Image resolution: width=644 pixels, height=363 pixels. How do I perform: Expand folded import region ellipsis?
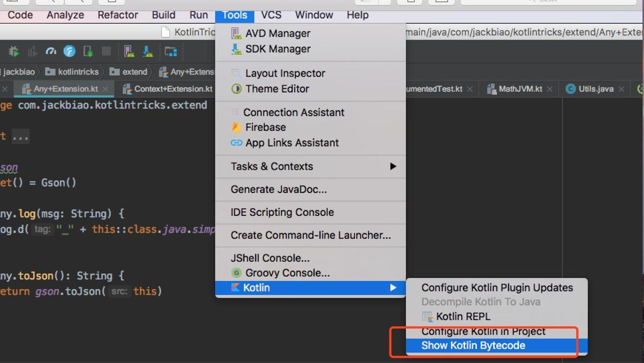pos(21,137)
